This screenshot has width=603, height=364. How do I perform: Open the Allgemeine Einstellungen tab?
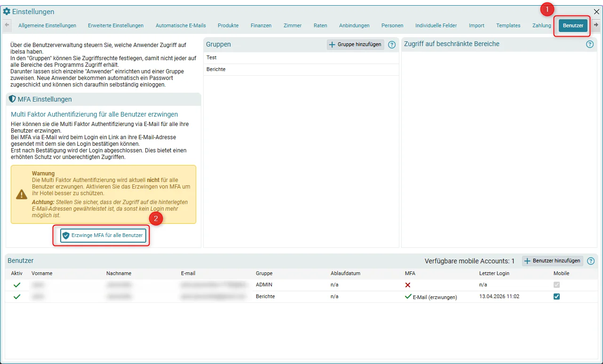[47, 25]
